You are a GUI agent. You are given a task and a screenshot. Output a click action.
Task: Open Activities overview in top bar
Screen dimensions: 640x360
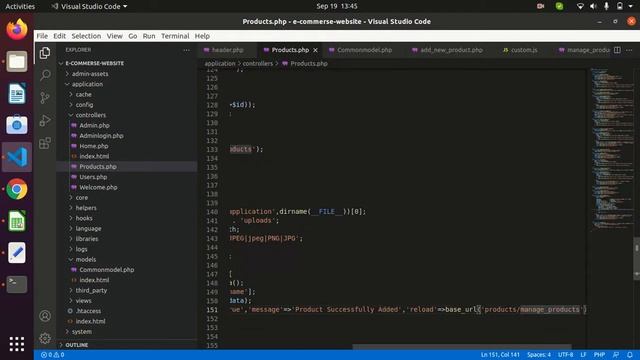(20, 6)
